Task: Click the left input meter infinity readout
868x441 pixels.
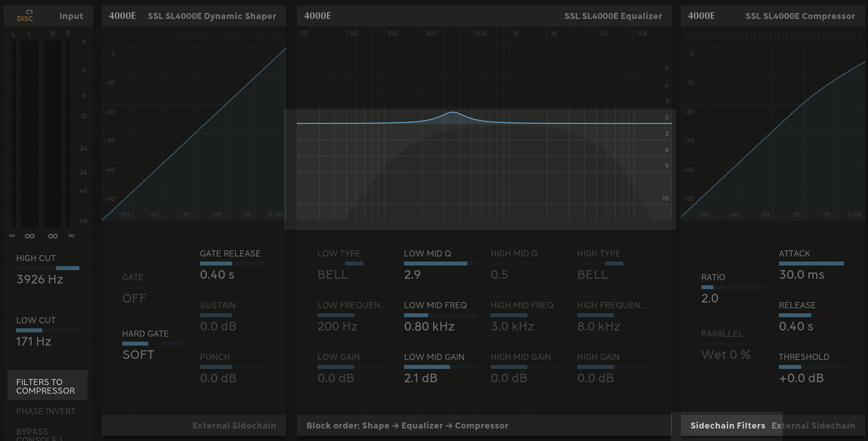Action: (x=30, y=236)
